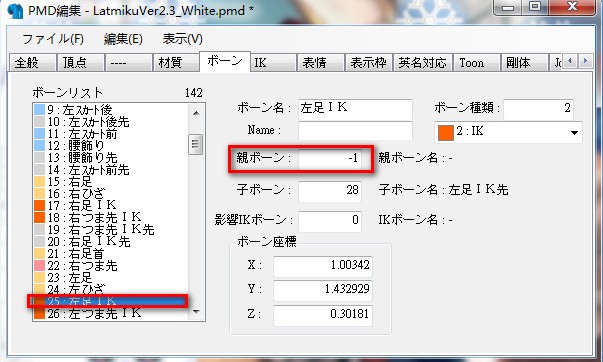
Task: Select bone 20 : 右足ＩＫ先
Action: pyautogui.click(x=110, y=242)
